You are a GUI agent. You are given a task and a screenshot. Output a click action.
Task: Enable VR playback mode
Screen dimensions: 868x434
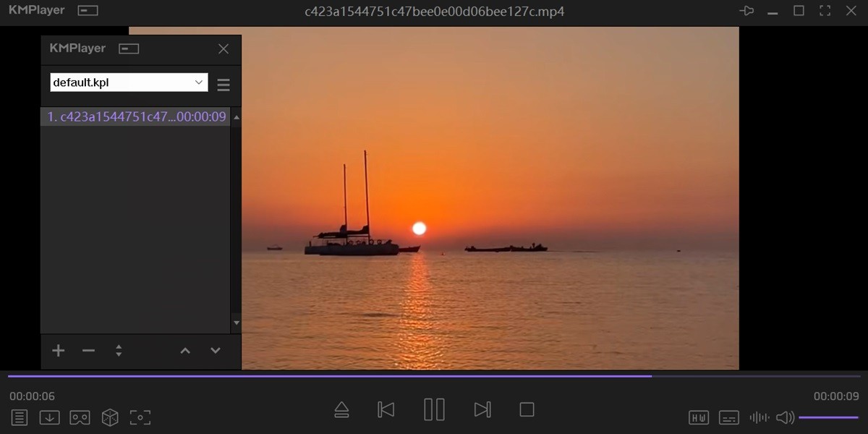point(80,417)
